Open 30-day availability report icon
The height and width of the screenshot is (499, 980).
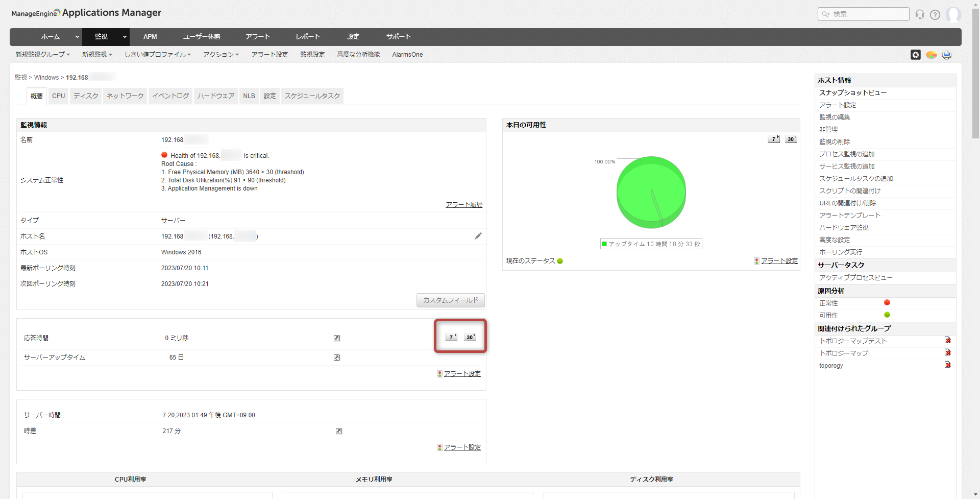791,139
